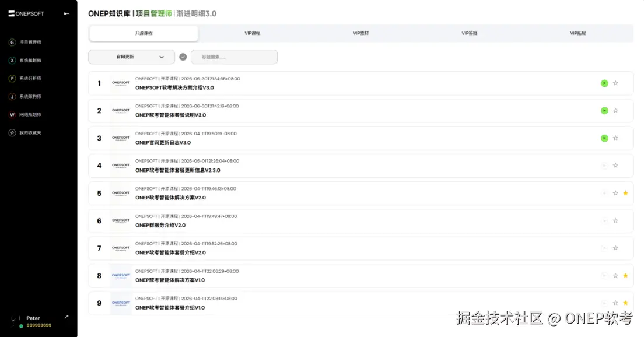Focus the 标题搜索 search field
644x337 pixels.
(x=234, y=57)
